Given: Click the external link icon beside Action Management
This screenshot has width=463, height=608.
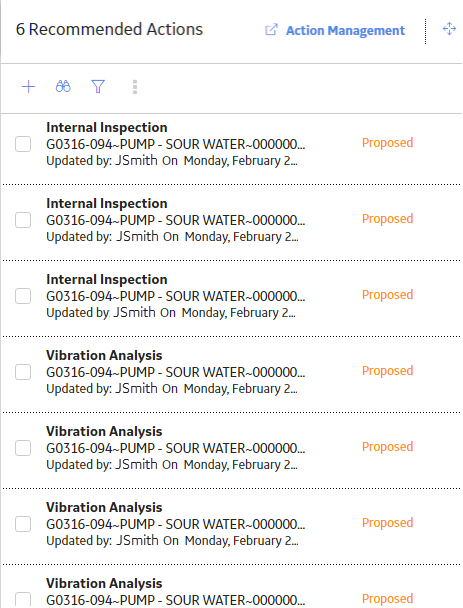Looking at the screenshot, I should [271, 30].
